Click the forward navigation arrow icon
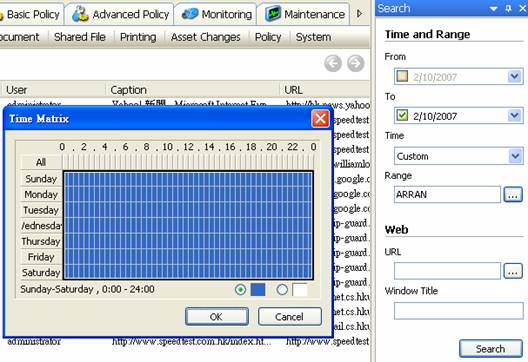528x362 pixels. (x=356, y=63)
